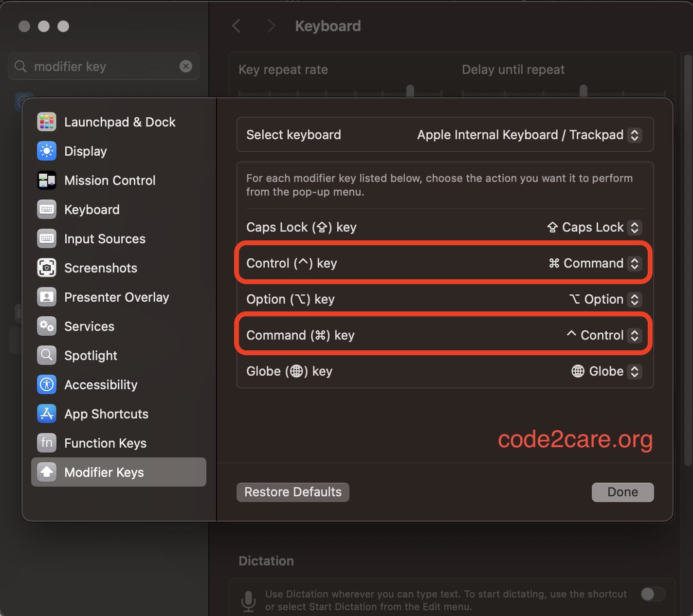Open Screenshots settings
The width and height of the screenshot is (693, 616).
[x=100, y=268]
